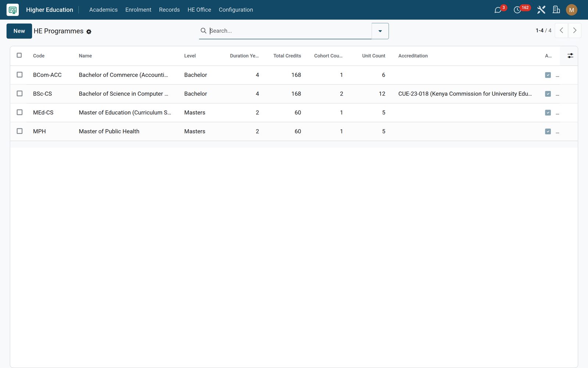The width and height of the screenshot is (588, 368).
Task: Sort by the Name column header
Action: 85,56
